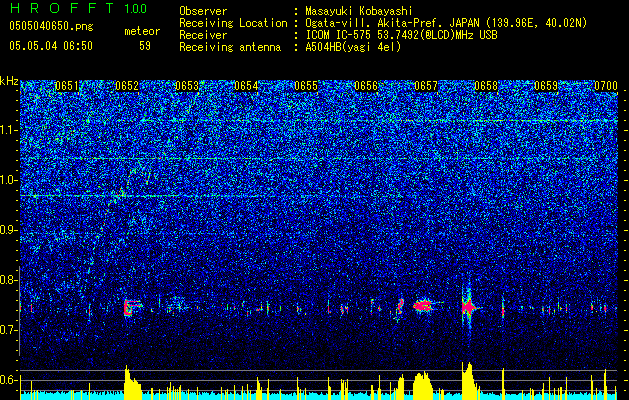Screen dimensions: 629x400
Task: Click the wide red meteor echo near 0657
Action: tap(423, 306)
